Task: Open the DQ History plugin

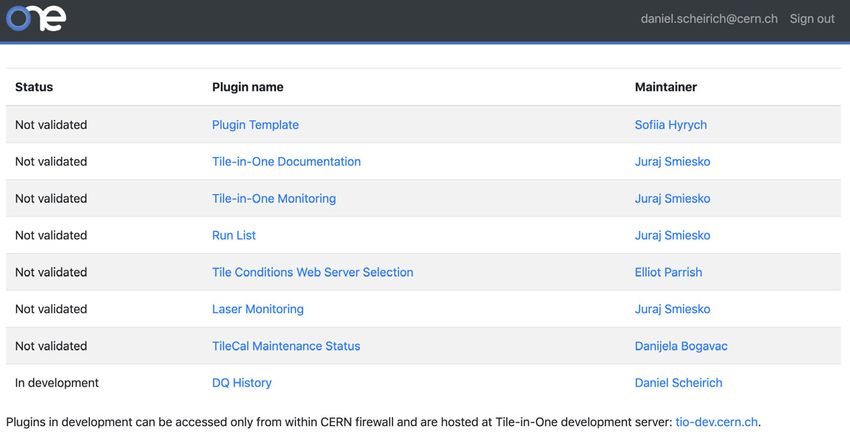Action: pyautogui.click(x=242, y=383)
